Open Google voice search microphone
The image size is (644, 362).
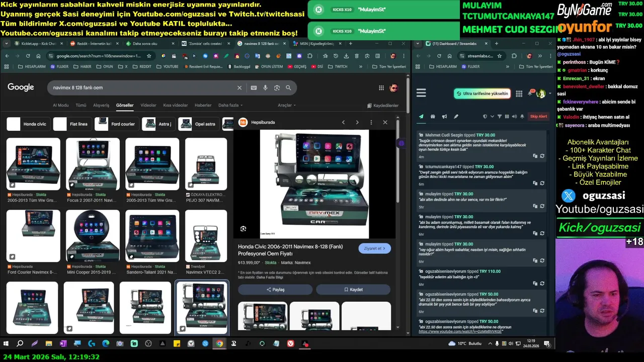(x=265, y=87)
